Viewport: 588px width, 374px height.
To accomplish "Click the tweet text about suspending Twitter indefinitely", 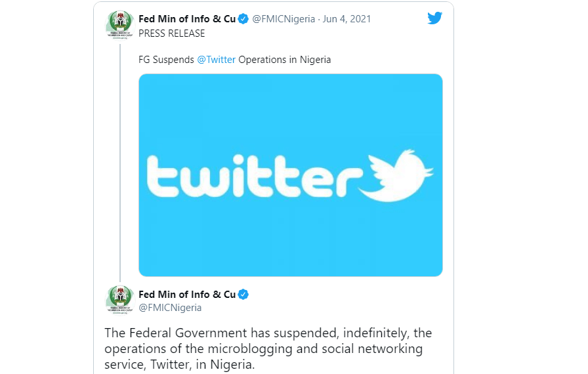I will (268, 348).
